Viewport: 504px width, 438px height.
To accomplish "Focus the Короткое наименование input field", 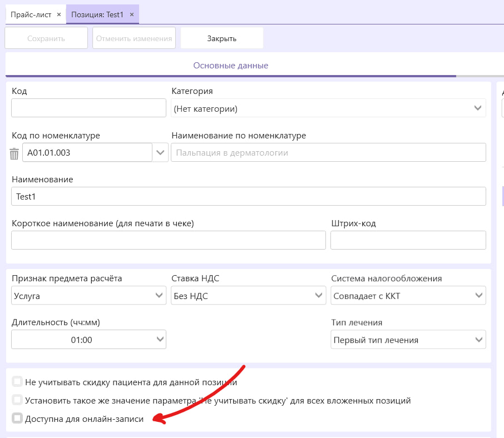I will click(169, 240).
